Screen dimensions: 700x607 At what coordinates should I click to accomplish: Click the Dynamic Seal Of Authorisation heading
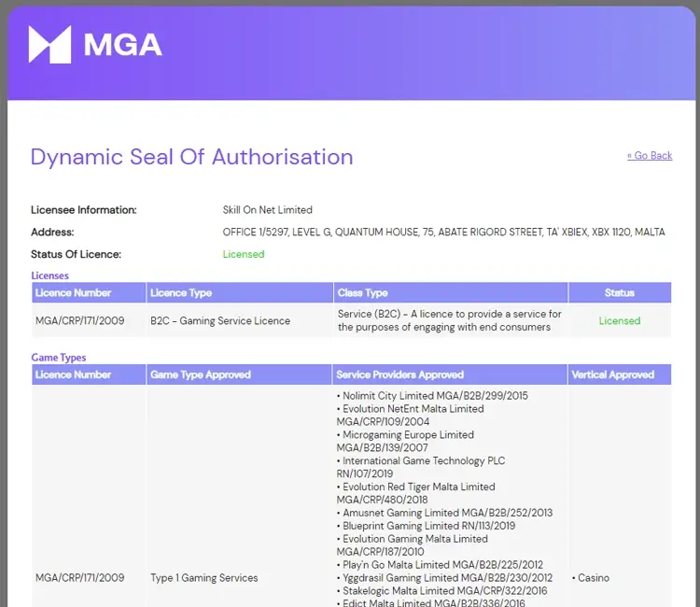pyautogui.click(x=192, y=157)
